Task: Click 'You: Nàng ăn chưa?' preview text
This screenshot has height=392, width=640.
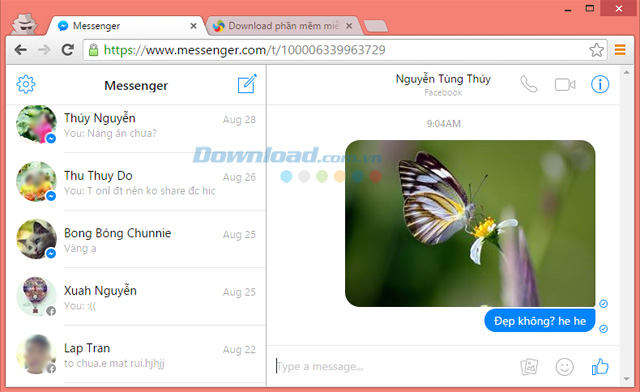Action: click(x=110, y=134)
